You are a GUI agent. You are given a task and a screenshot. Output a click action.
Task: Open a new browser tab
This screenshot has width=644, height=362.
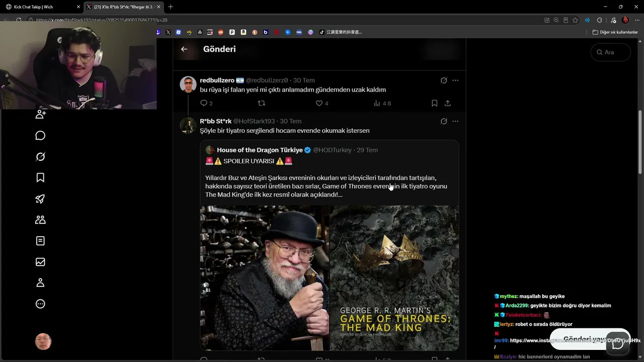(171, 7)
